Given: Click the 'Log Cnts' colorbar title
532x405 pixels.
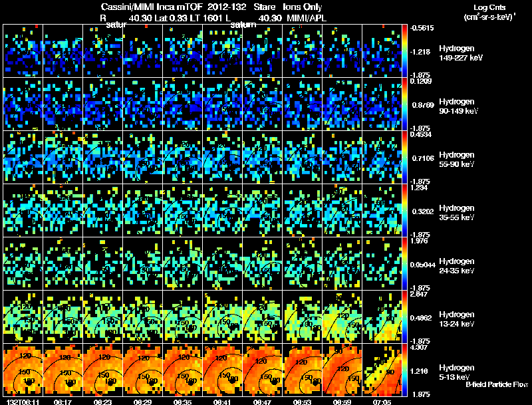Looking at the screenshot, I should pos(489,7).
